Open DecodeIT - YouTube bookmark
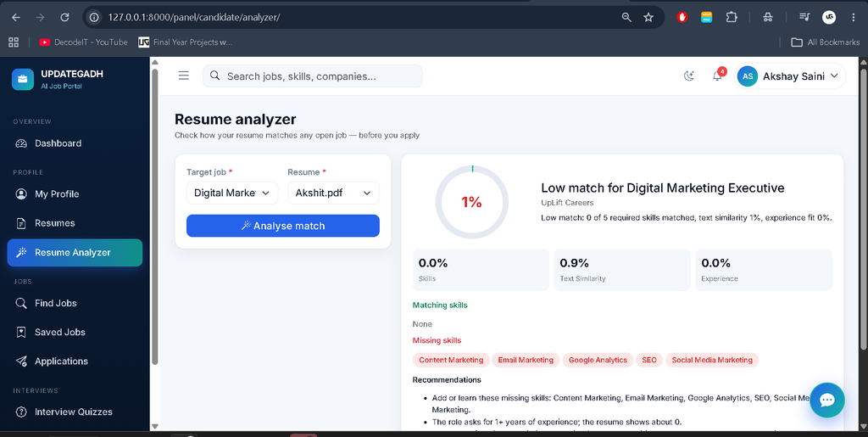 (x=84, y=42)
